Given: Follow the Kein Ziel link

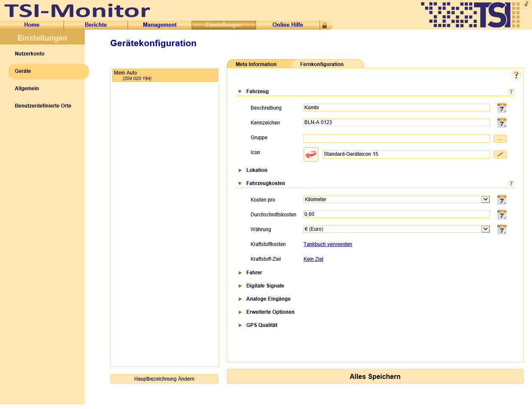Looking at the screenshot, I should [x=313, y=259].
